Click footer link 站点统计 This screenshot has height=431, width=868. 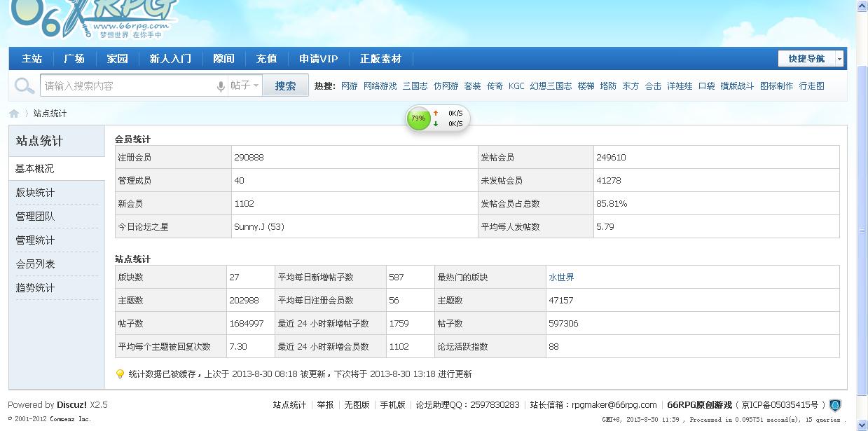(290, 405)
